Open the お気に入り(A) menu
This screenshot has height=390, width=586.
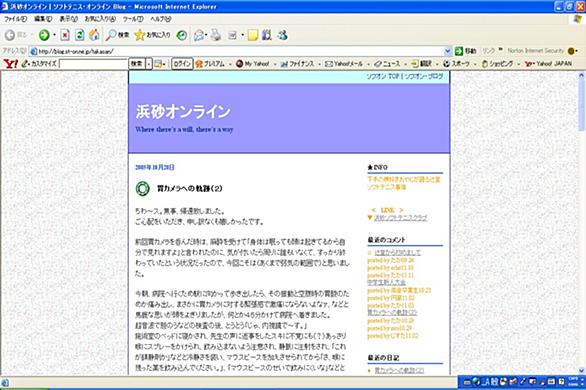coord(100,19)
